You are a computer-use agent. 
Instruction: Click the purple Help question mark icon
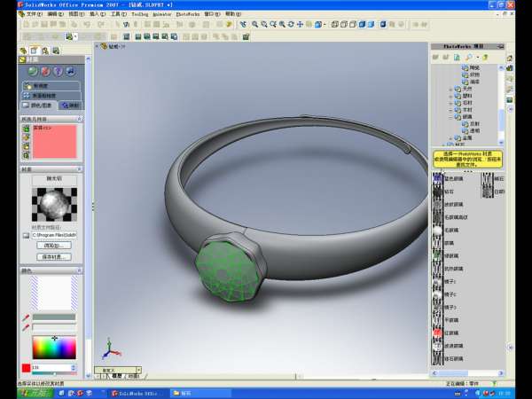(x=58, y=71)
